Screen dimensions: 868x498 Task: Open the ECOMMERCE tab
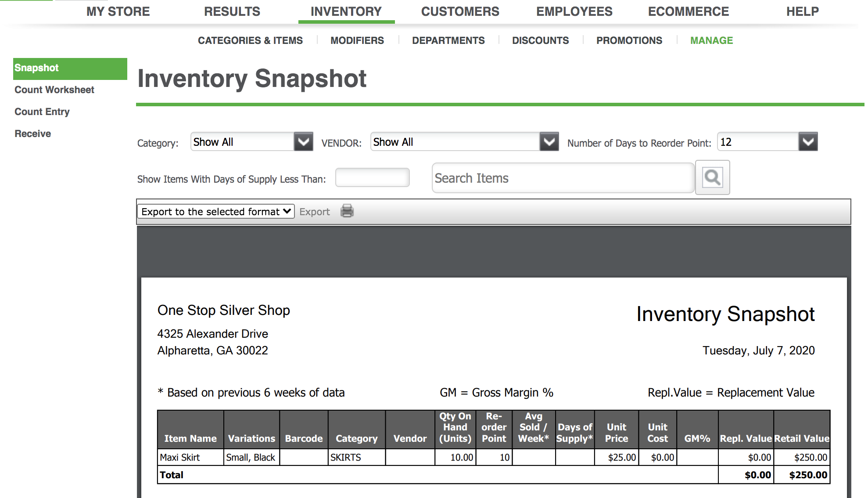point(689,11)
